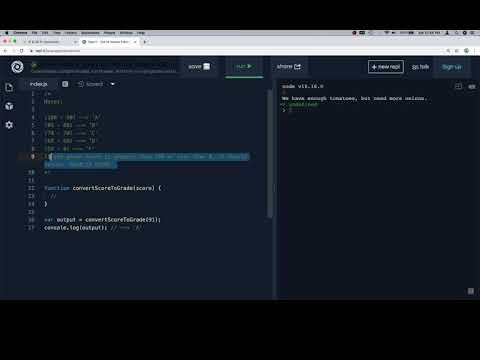Click the Repl.it spiral logo
The width and height of the screenshot is (480, 360).
click(17, 67)
